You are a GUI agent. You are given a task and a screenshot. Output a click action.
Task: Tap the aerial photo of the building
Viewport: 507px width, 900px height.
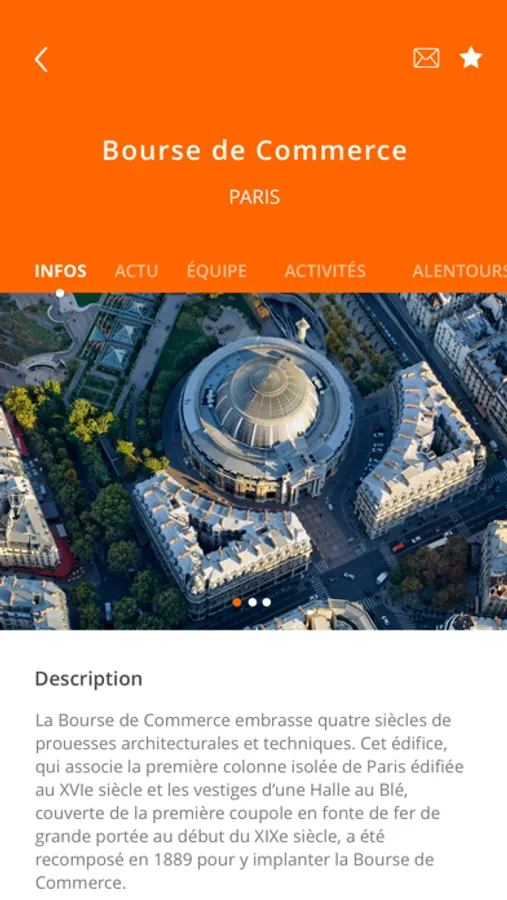point(253,461)
